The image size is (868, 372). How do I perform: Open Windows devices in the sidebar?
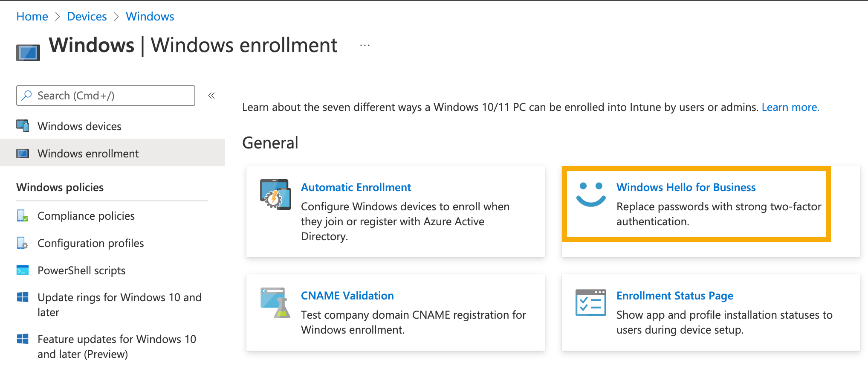[79, 126]
